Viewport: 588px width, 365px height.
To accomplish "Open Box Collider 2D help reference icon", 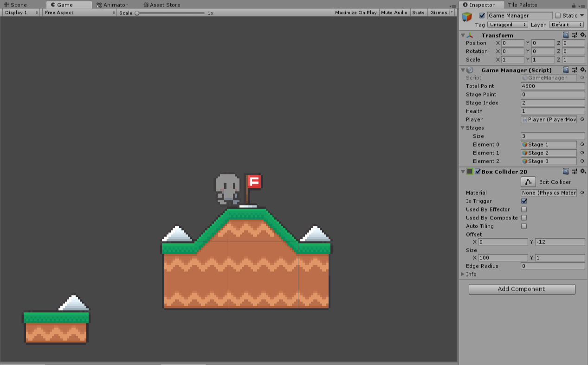I will coord(566,172).
